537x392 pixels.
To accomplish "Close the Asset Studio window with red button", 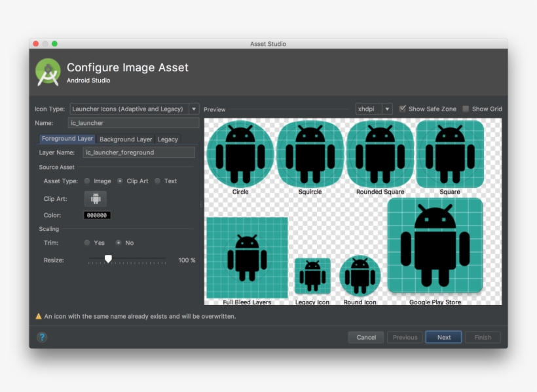I will tap(35, 43).
